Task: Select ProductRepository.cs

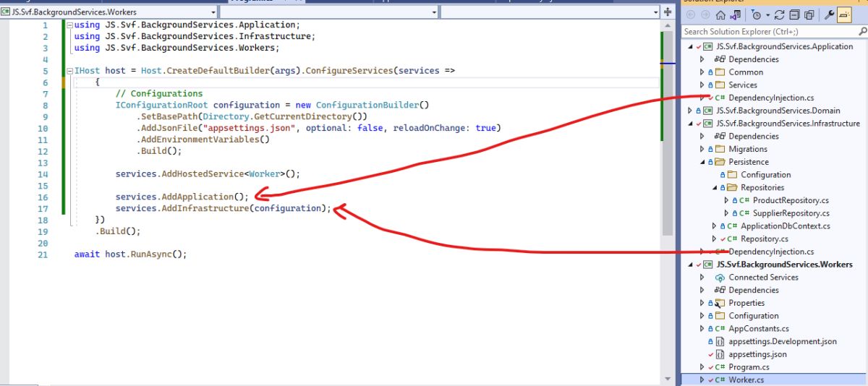Action: point(791,200)
